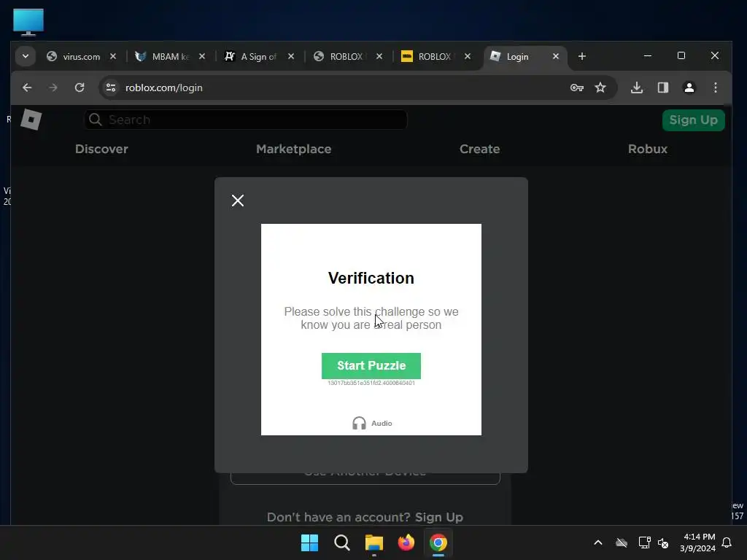This screenshot has height=560, width=747.
Task: Focus the Roblox Search field
Action: (x=245, y=120)
